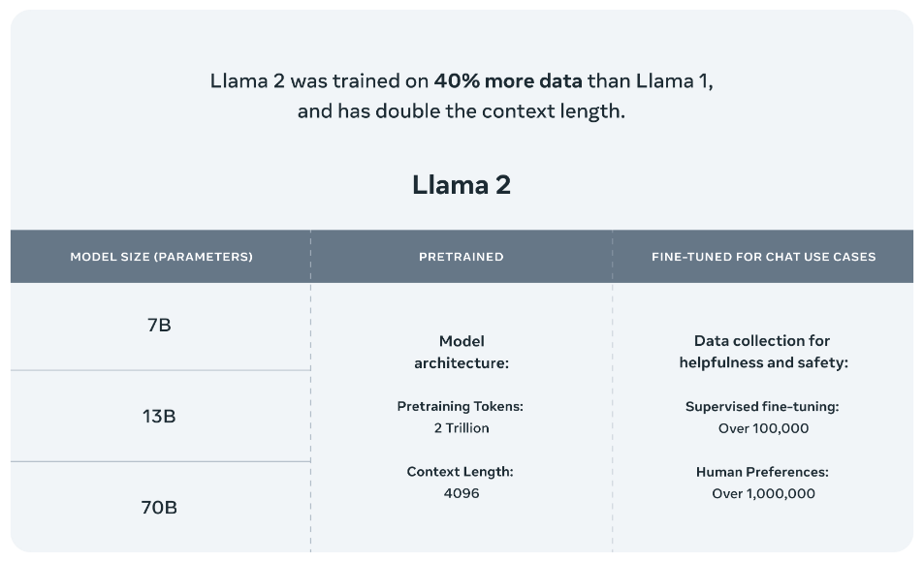The height and width of the screenshot is (562, 924).
Task: Select the "13B" model size row
Action: coord(159,417)
